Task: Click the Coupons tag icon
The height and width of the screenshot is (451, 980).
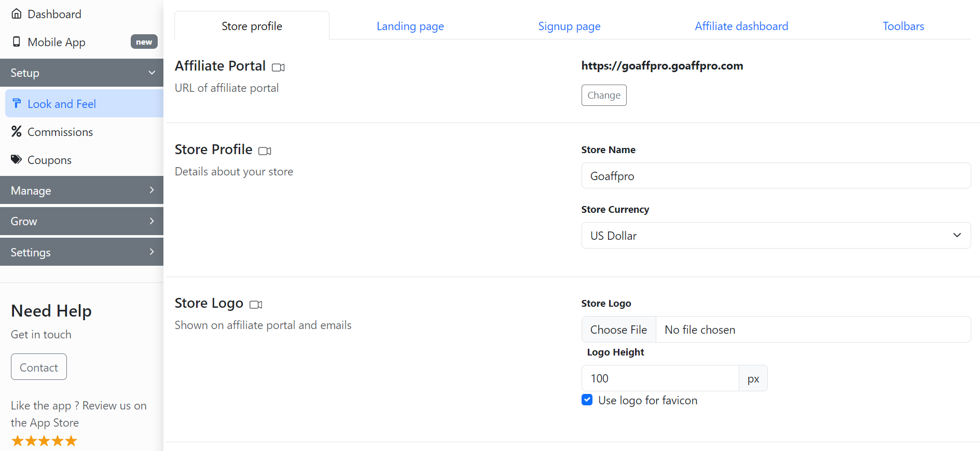Action: (17, 160)
